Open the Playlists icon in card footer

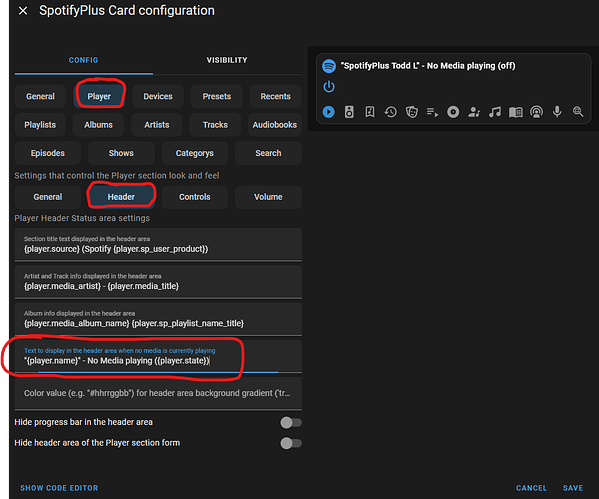click(x=432, y=112)
